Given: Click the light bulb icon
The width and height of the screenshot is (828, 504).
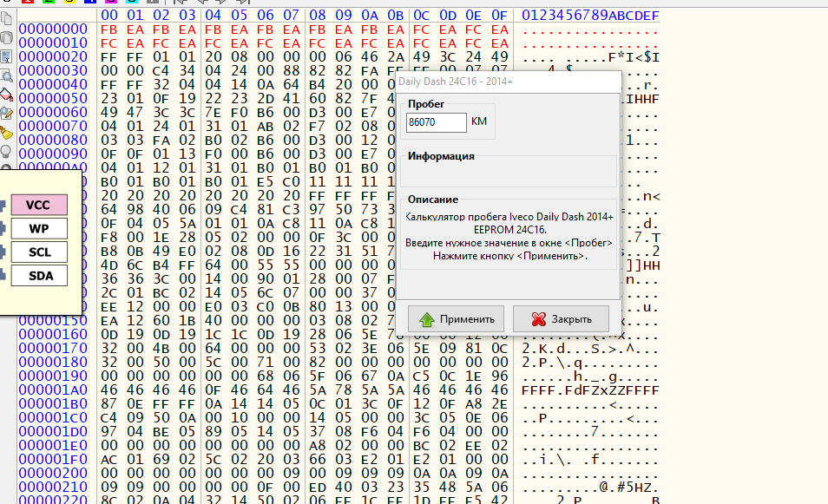Looking at the screenshot, I should pos(6,152).
